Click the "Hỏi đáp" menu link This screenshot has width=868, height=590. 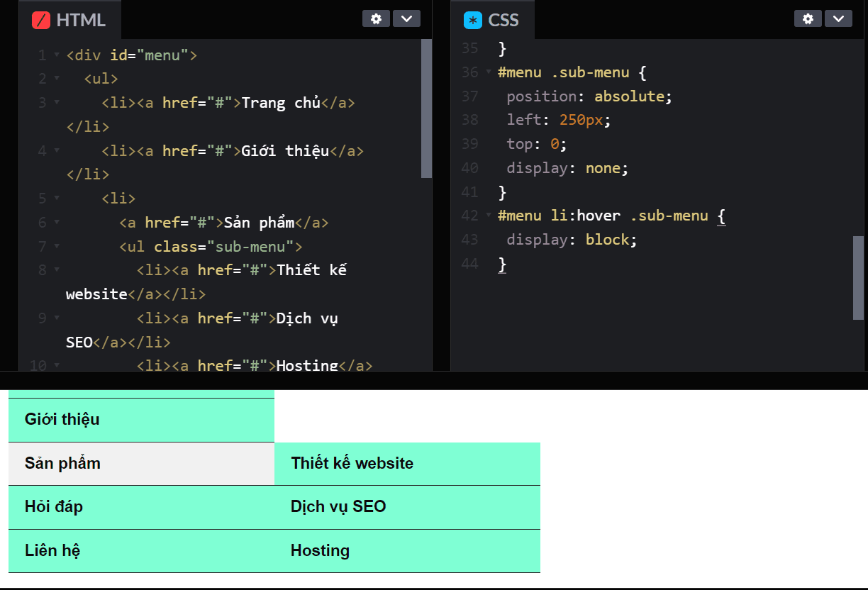(x=53, y=506)
